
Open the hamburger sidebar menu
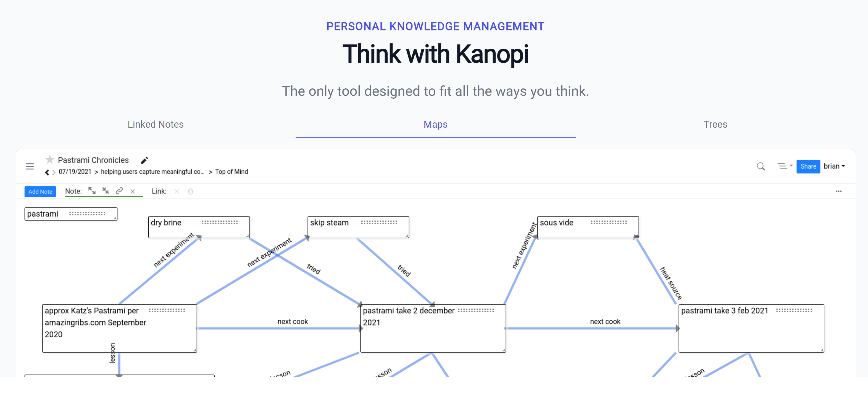(x=30, y=166)
